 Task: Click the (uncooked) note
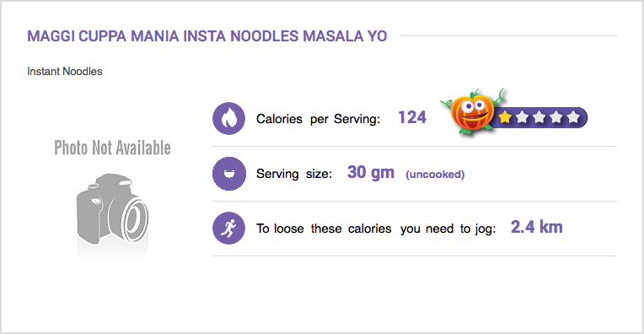click(x=435, y=175)
